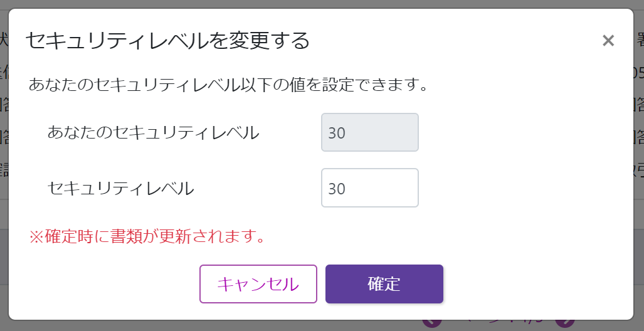The image size is (644, 331).
Task: Click the description text about settable values
Action: tap(228, 85)
